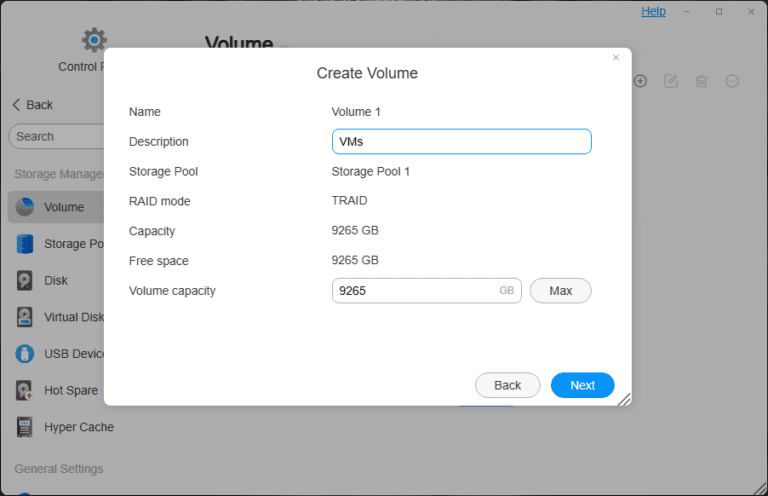Open the Control Panel gear icon
Image resolution: width=768 pixels, height=496 pixels.
coord(94,40)
